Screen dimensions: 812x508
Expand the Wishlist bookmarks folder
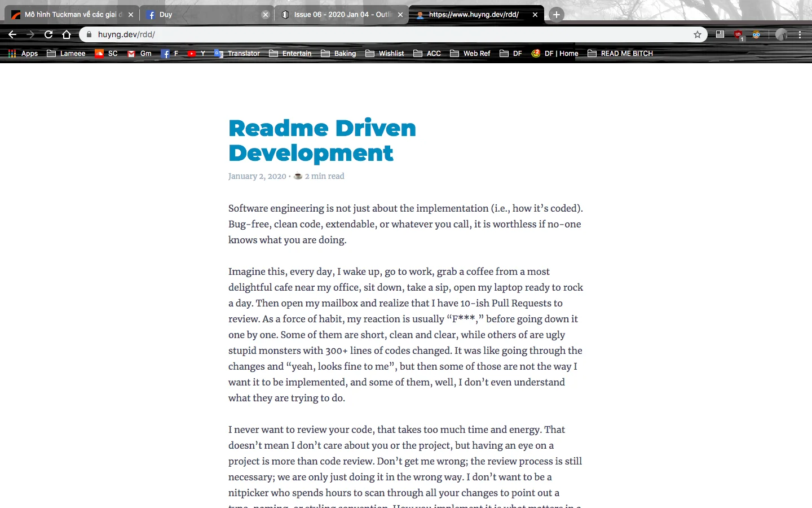click(385, 54)
